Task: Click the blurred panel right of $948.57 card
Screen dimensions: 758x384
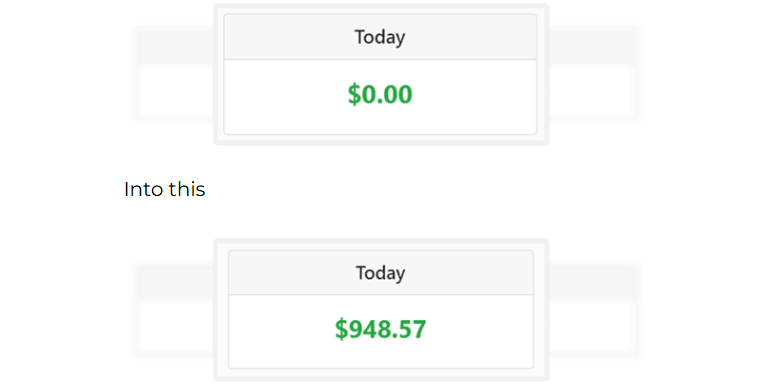Action: point(594,310)
